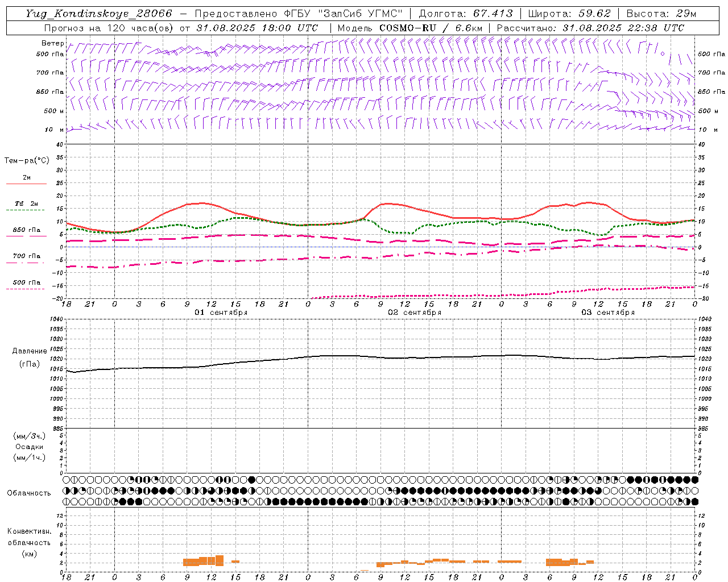Click the 10 м wind level label on left
Image resolution: width=728 pixels, height=582 pixels.
[x=54, y=130]
